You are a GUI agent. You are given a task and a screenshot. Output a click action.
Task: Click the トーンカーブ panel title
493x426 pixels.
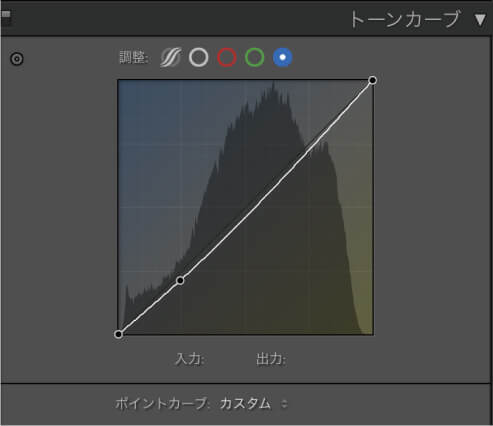(405, 19)
